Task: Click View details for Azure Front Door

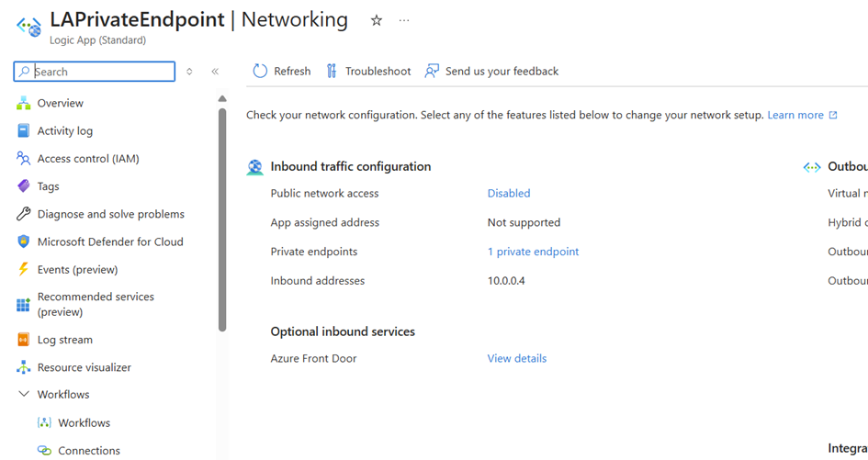Action: [516, 358]
